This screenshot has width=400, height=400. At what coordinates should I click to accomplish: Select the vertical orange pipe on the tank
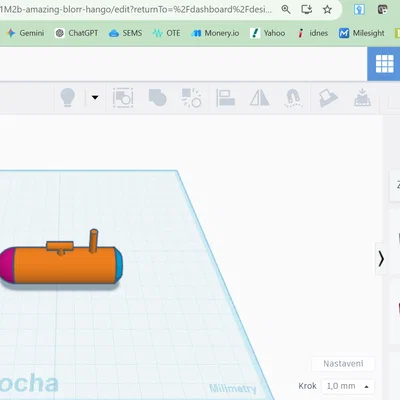pyautogui.click(x=94, y=241)
